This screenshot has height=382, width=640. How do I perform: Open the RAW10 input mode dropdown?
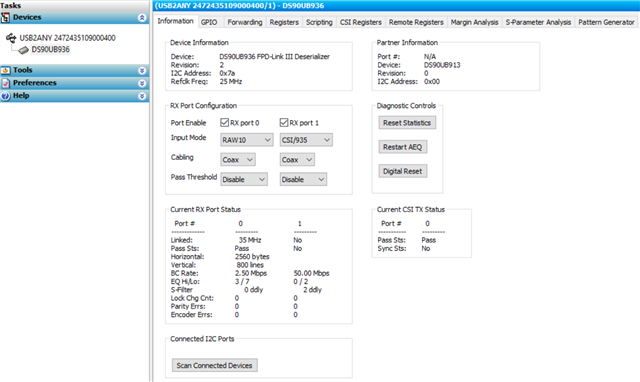[247, 140]
